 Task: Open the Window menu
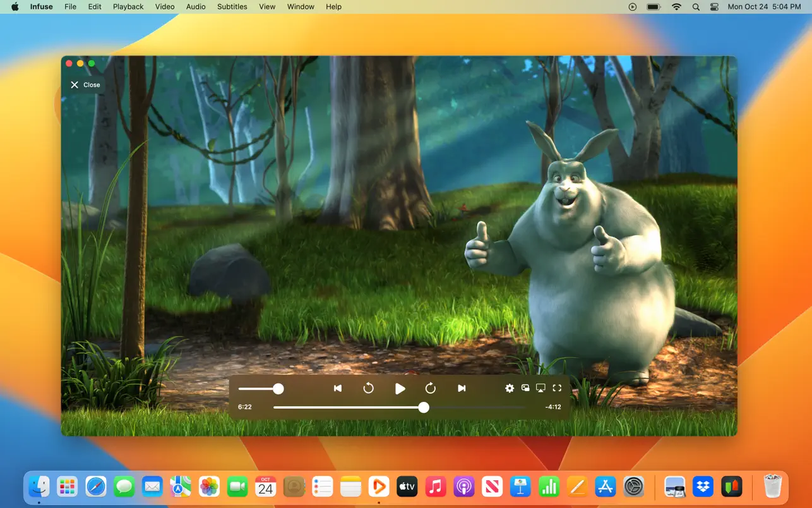tap(301, 7)
